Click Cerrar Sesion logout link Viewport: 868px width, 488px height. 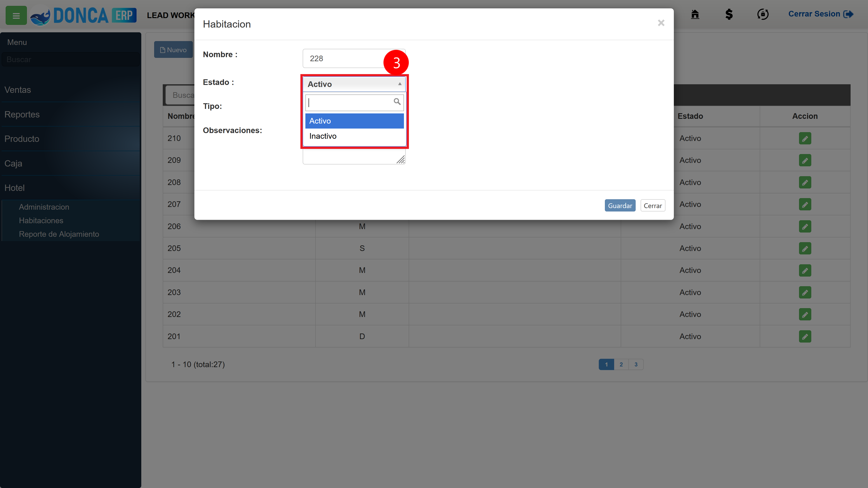[821, 14]
